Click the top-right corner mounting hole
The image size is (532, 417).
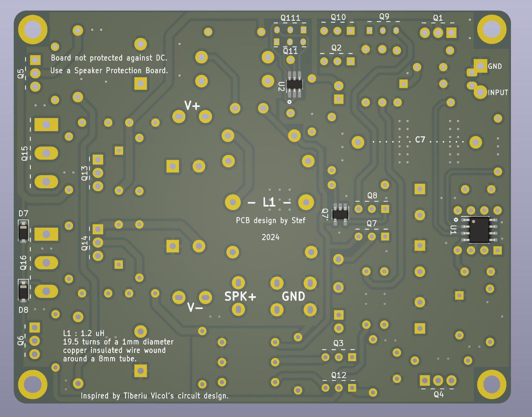(492, 29)
